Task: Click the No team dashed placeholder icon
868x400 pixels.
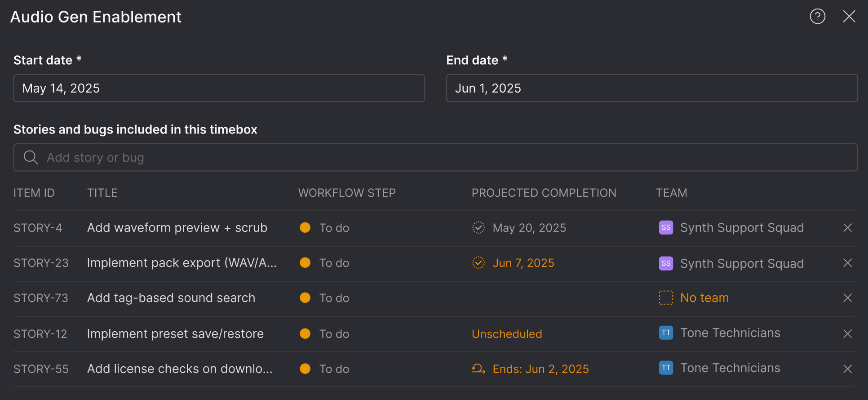Action: pyautogui.click(x=666, y=298)
